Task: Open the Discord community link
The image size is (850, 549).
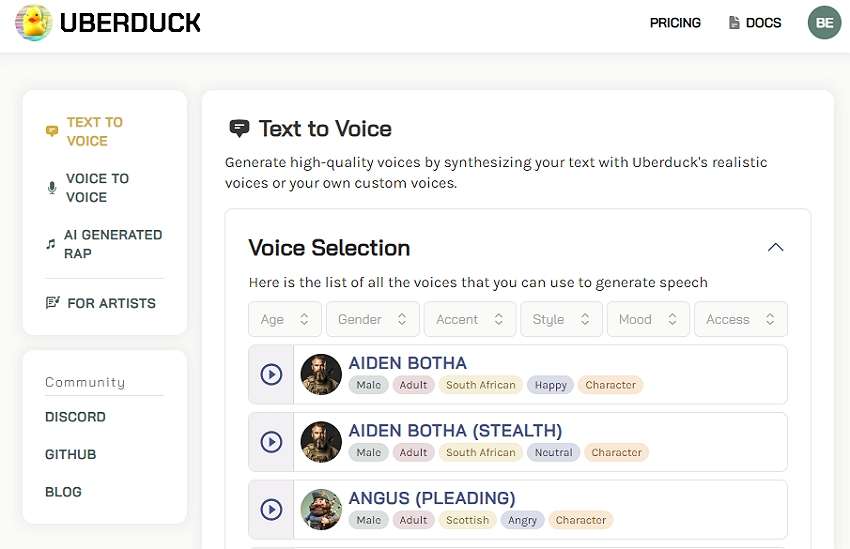Action: pyautogui.click(x=75, y=417)
